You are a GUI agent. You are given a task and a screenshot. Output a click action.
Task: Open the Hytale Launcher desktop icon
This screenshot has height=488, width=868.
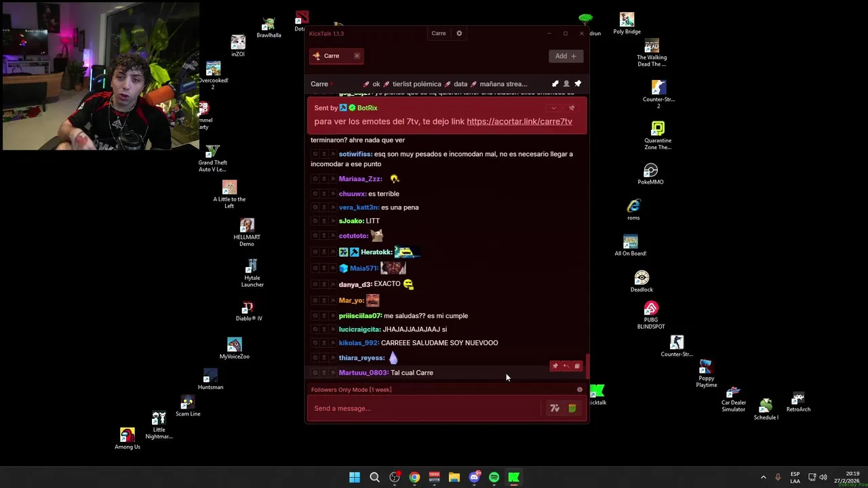click(x=252, y=272)
